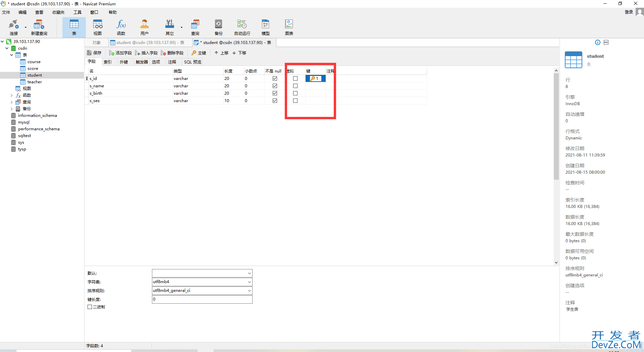Show the info panel icon
The width and height of the screenshot is (644, 352).
(x=598, y=42)
